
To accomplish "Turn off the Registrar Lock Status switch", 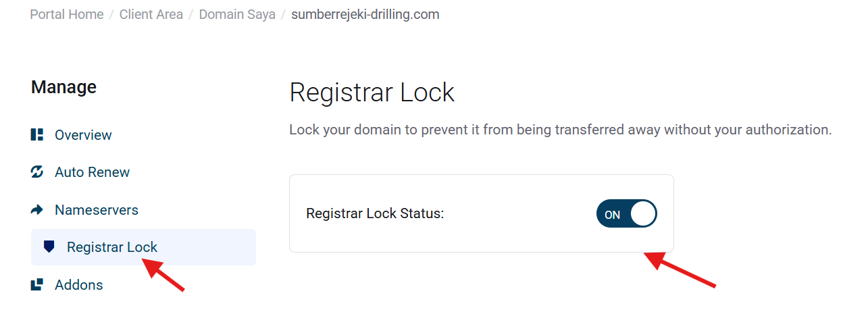I will click(x=626, y=214).
